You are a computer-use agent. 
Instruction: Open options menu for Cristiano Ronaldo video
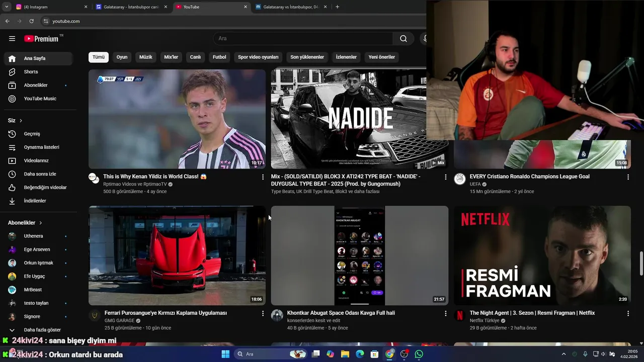pos(628,177)
